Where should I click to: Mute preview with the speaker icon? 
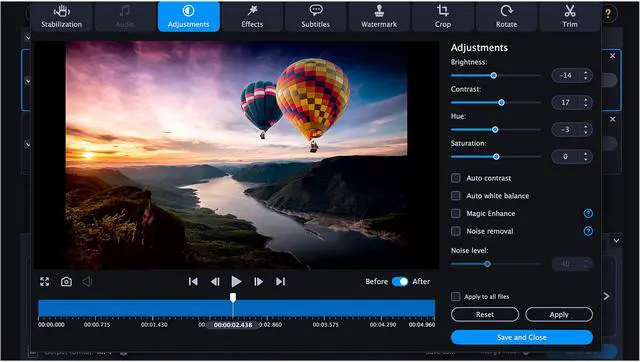point(87,282)
